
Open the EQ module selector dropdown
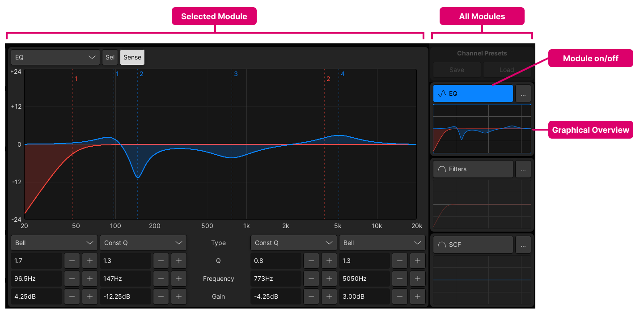coord(55,57)
